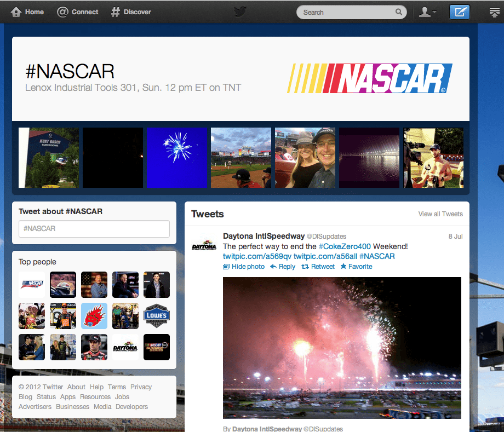Retweet the Daytona tweet

pos(318,267)
